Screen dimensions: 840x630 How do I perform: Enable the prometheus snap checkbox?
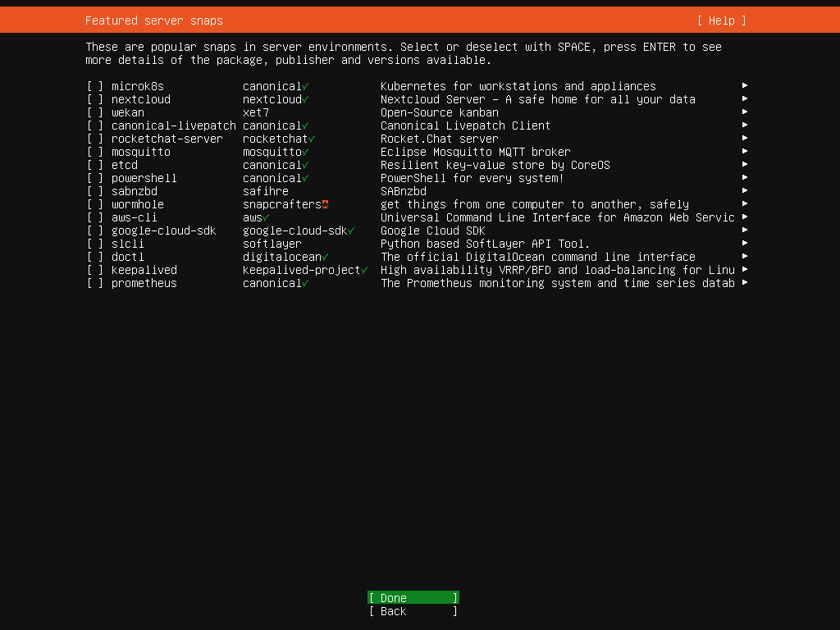coord(95,283)
